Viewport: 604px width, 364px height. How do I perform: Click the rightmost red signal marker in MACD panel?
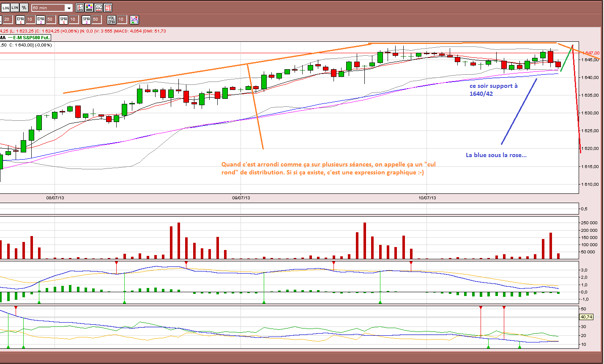tap(411, 263)
